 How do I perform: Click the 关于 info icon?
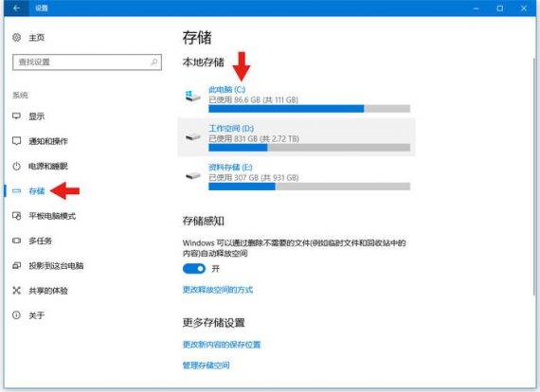pyautogui.click(x=16, y=315)
